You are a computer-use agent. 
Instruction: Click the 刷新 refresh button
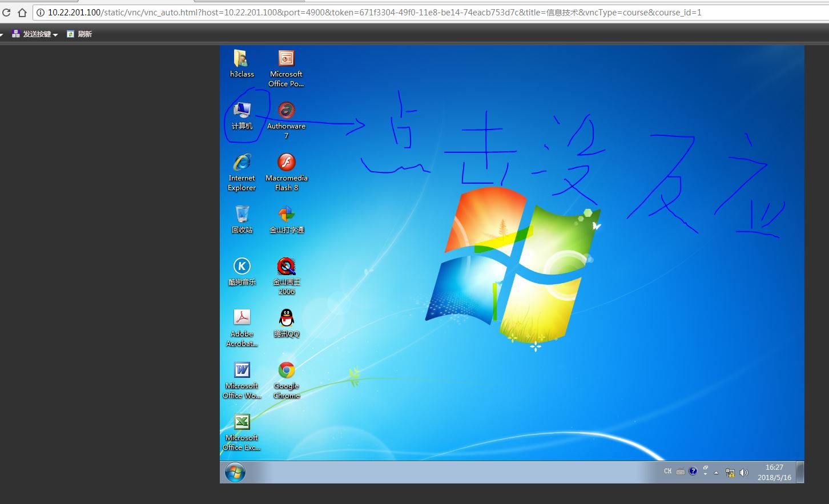[x=79, y=34]
